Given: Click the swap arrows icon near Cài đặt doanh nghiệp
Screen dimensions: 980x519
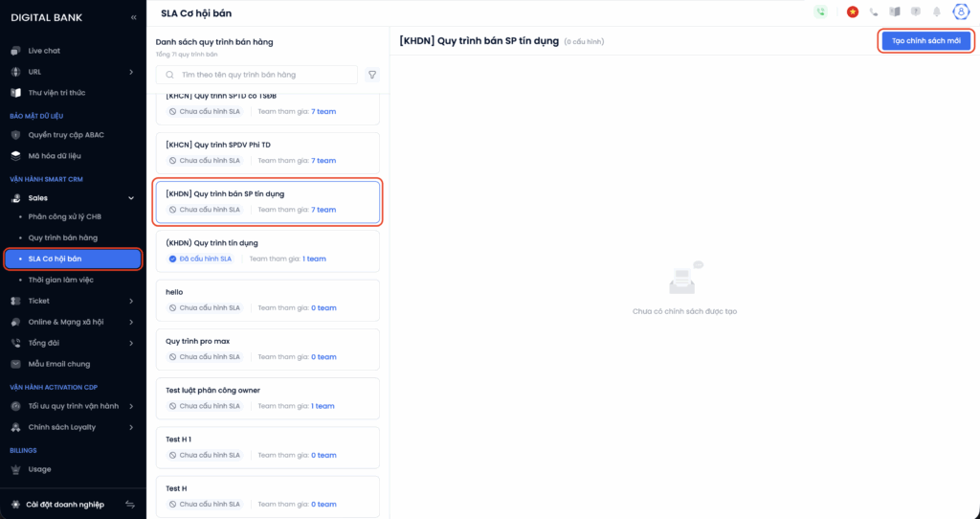Looking at the screenshot, I should [130, 505].
